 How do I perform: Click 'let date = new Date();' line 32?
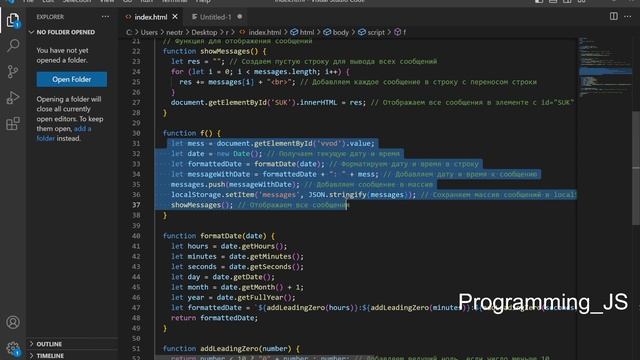217,153
